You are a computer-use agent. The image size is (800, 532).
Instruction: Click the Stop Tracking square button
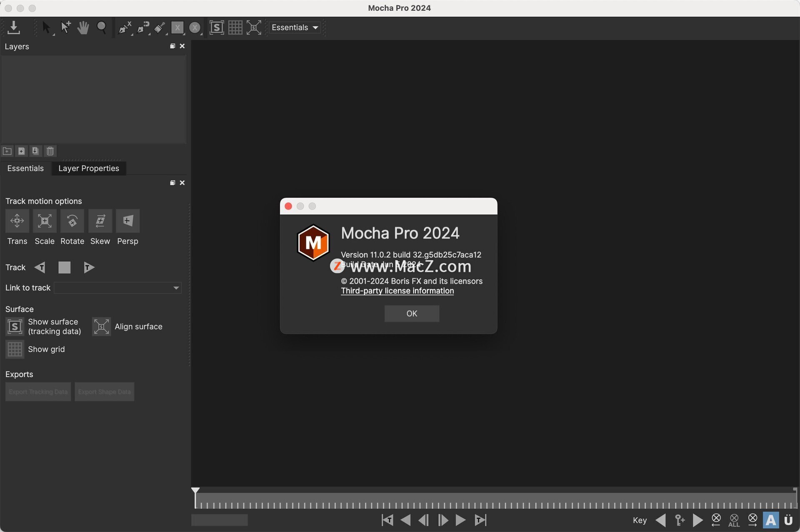(64, 267)
